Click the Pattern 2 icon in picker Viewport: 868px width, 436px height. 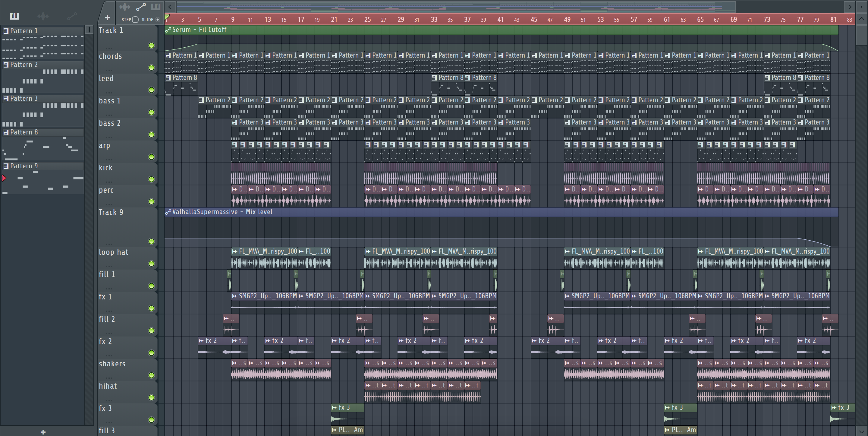coord(6,65)
